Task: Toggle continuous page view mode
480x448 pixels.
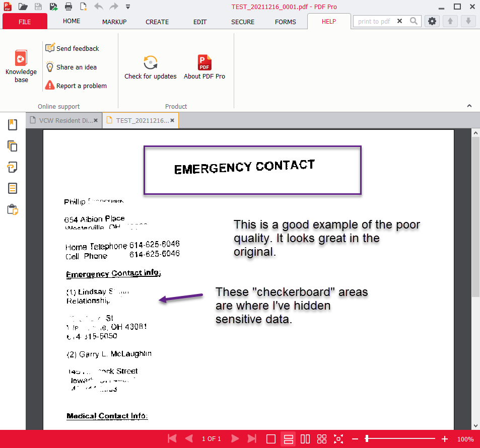Action: (x=288, y=439)
